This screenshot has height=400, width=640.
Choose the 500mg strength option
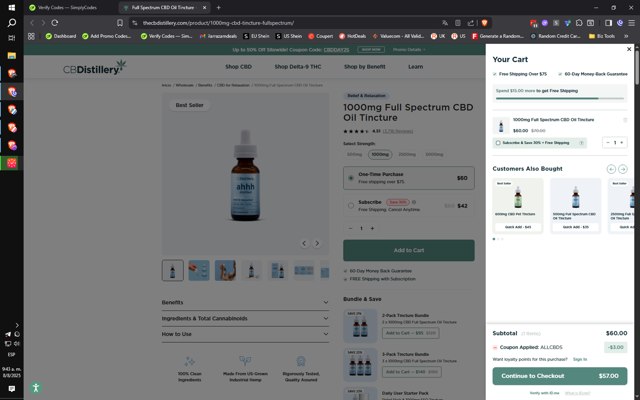354,155
